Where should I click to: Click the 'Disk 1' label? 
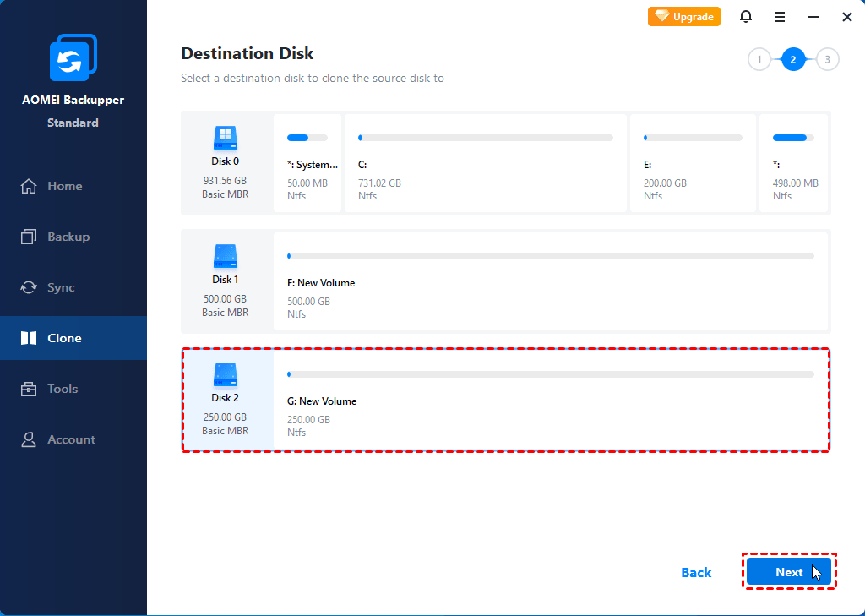(x=225, y=280)
